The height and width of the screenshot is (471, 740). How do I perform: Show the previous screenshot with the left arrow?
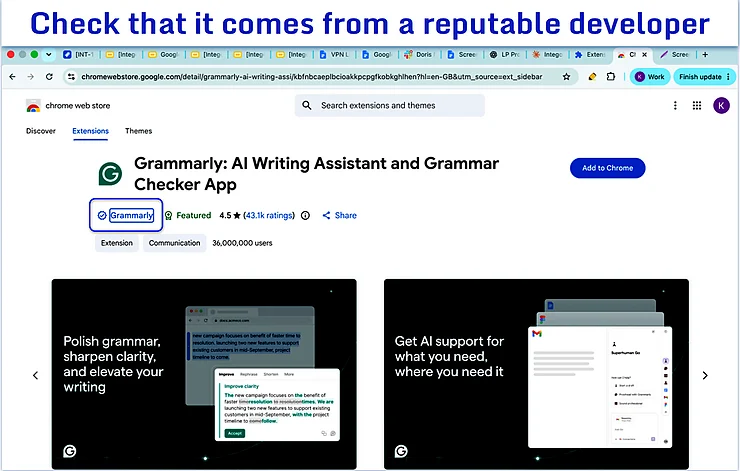tap(35, 375)
